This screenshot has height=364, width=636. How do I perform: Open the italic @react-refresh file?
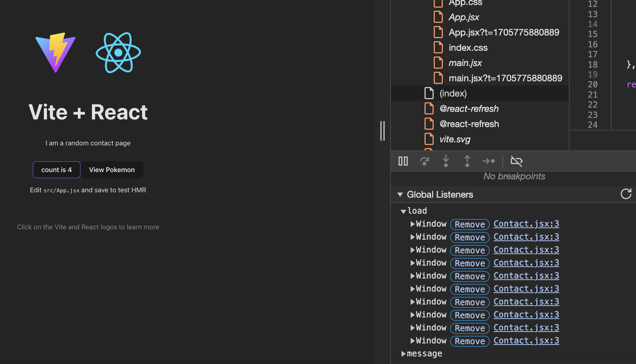469,109
